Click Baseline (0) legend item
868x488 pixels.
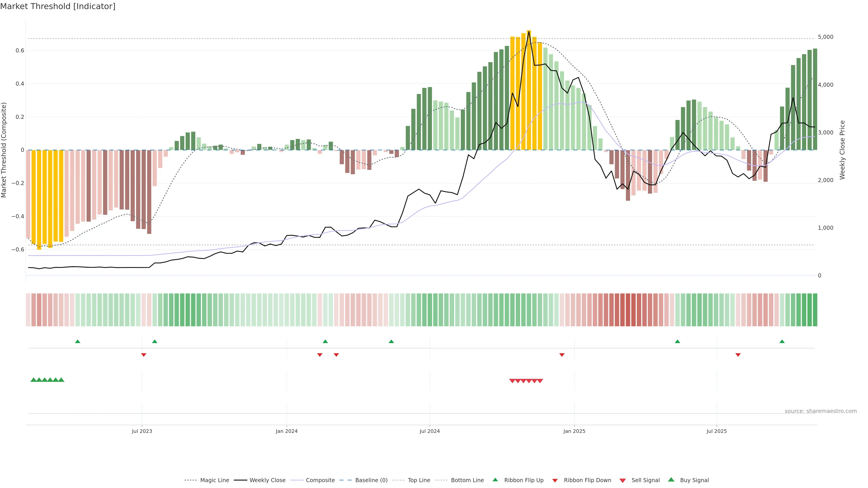[371, 480]
